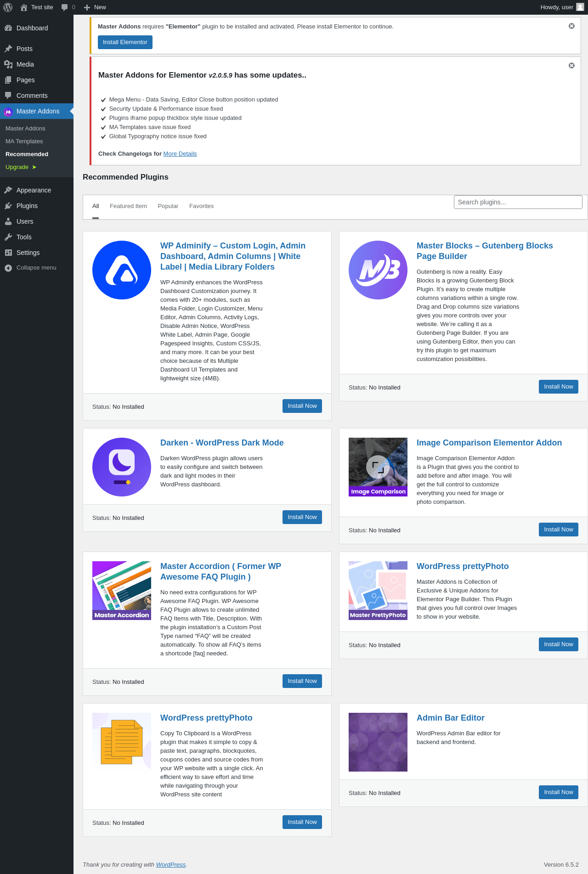Viewport: 588px width, 874px height.
Task: Dismiss the Elementor required notice
Action: coord(571,26)
